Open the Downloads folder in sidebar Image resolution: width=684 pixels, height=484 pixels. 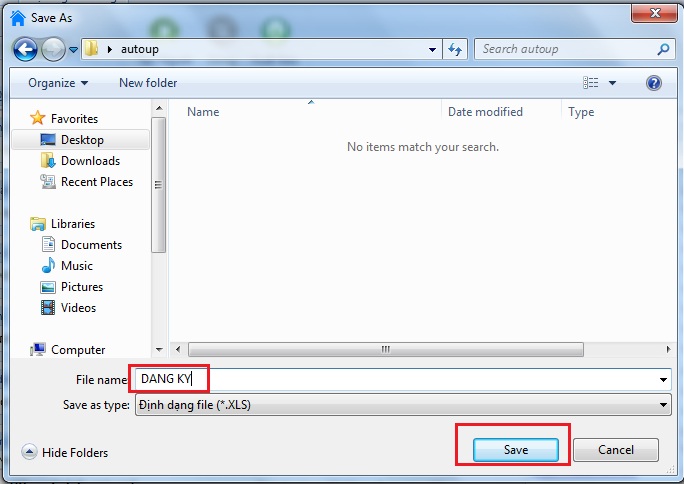[x=90, y=161]
